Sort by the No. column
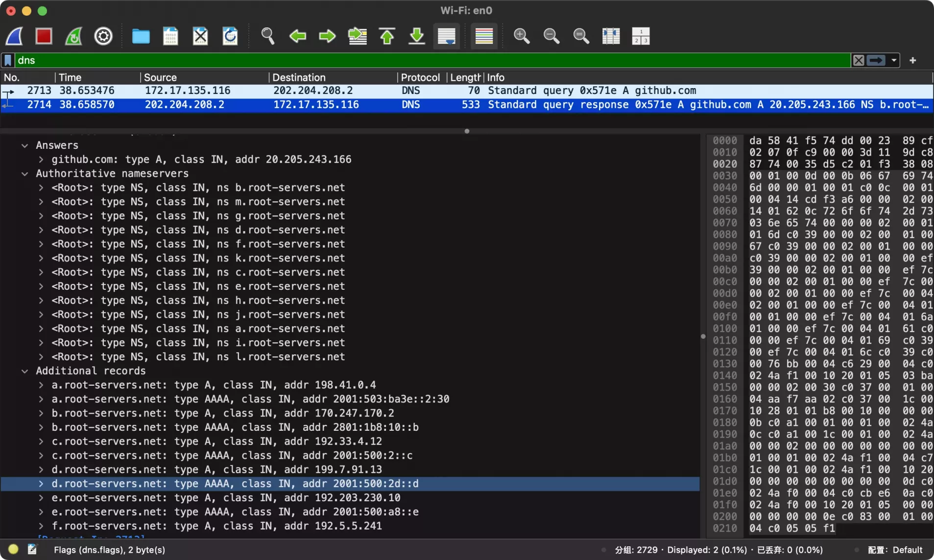 (27, 77)
